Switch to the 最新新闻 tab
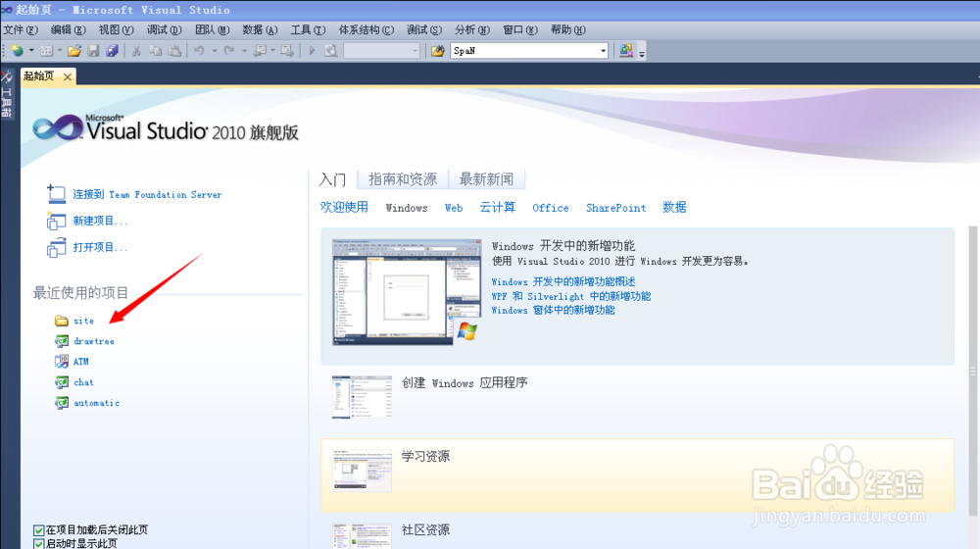The image size is (980, 549). 486,179
